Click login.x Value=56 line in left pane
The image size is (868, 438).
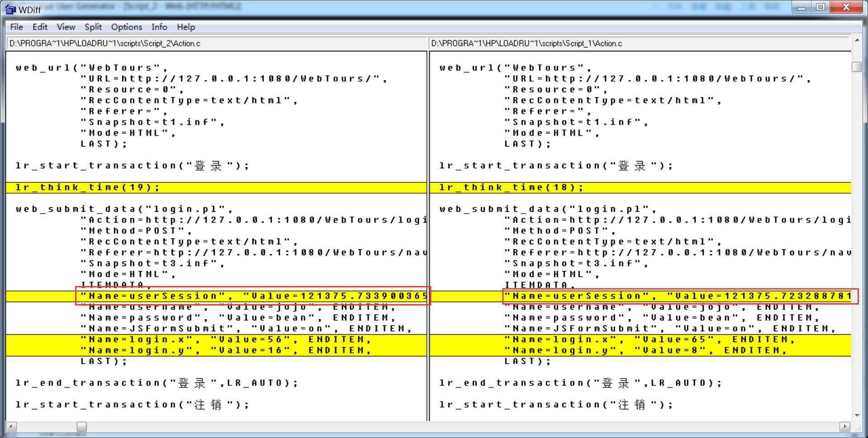click(x=226, y=339)
